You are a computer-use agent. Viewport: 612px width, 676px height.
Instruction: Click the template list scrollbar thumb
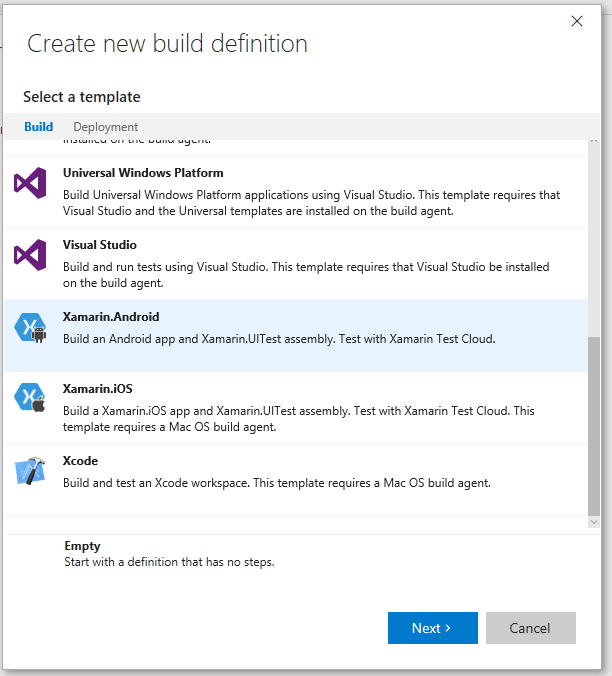(593, 426)
